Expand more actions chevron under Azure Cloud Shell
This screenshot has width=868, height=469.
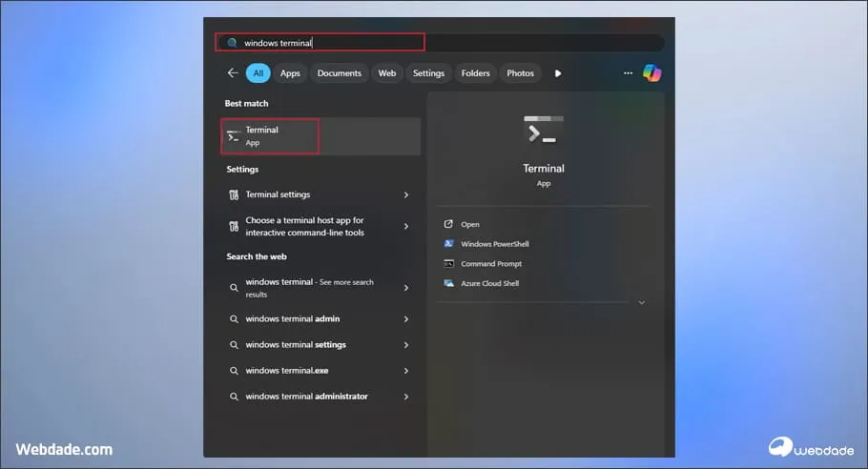pyautogui.click(x=641, y=302)
